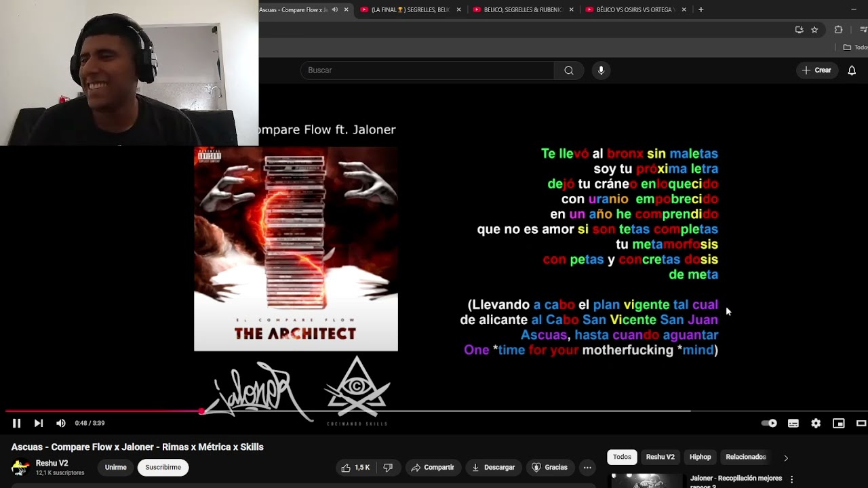Open the Reshu V2 channel avatar
Screen dimensions: 868x488
[20, 468]
